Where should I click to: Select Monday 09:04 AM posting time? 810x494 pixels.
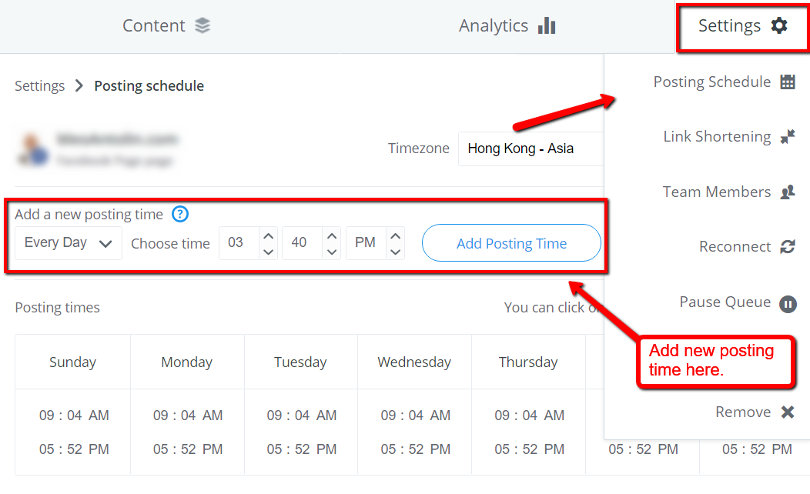188,415
